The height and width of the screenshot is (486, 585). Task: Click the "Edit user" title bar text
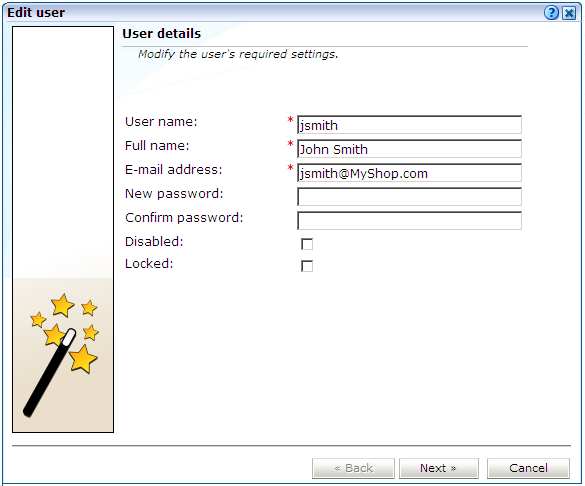tap(36, 13)
